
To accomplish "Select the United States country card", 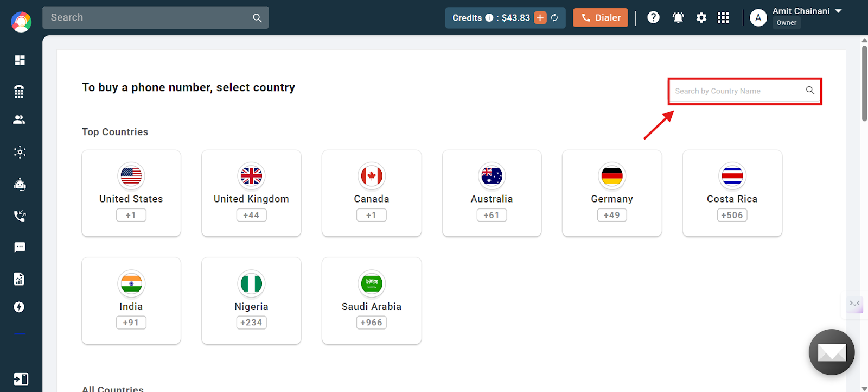I will 131,193.
